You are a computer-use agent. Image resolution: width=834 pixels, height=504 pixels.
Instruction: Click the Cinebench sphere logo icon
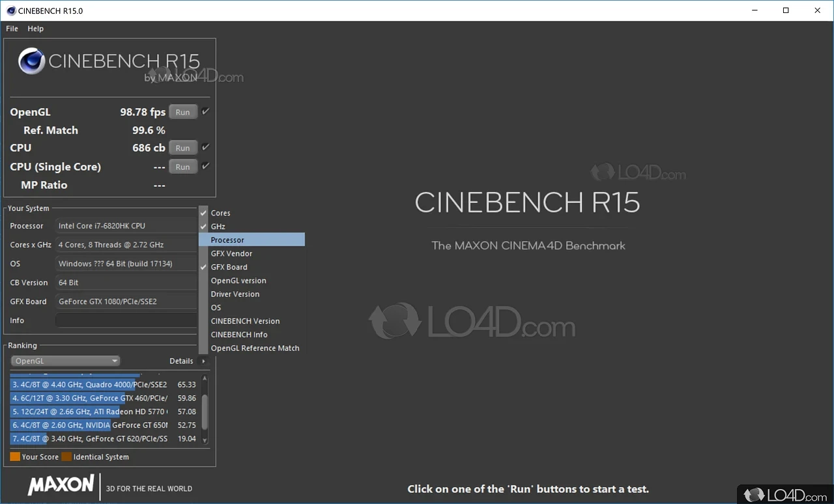(31, 62)
